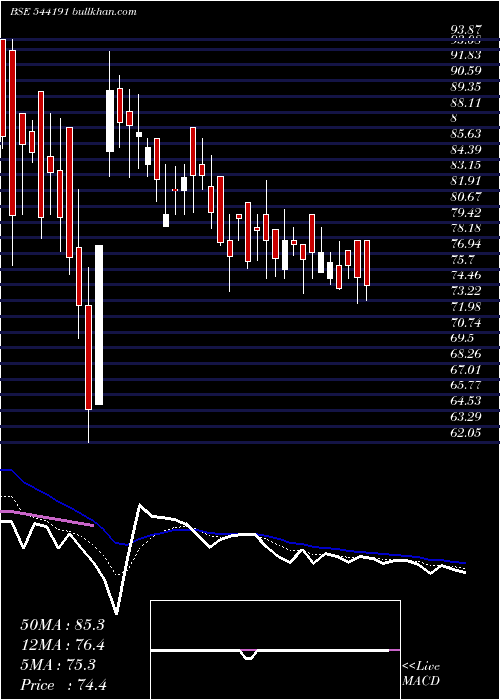Viewport: 500px width, 700px height.
Task: Select the 78.18 price level label
Action: point(466,229)
